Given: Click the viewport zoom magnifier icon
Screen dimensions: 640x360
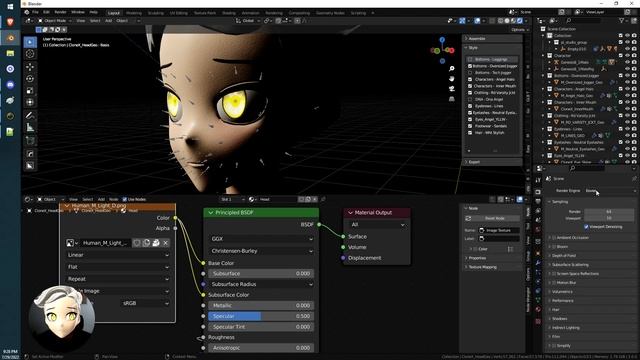Looking at the screenshot, I should tap(451, 69).
